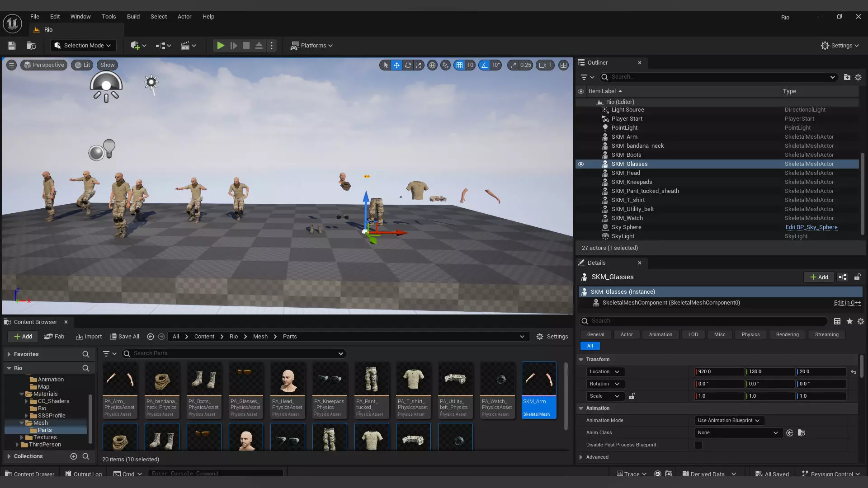
Task: Hide SKM_Glasses with its eye icon
Action: [581, 164]
